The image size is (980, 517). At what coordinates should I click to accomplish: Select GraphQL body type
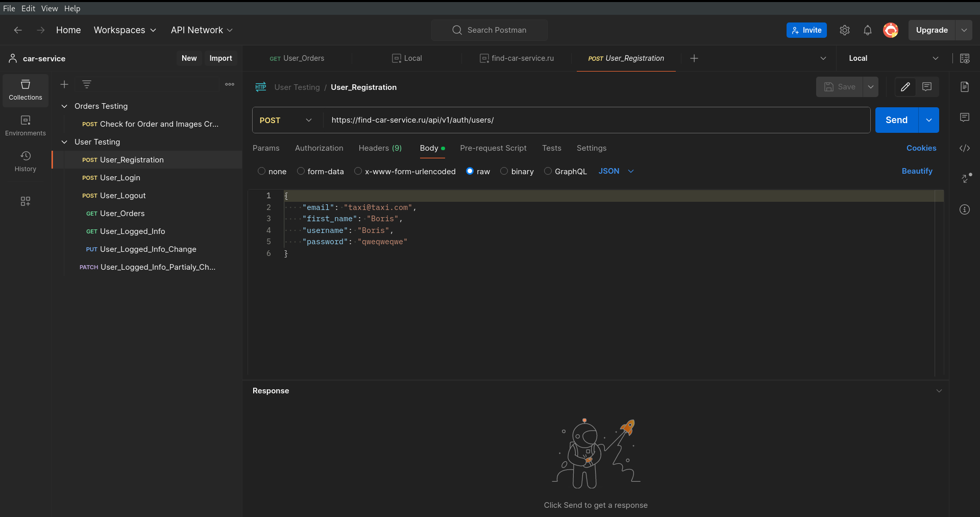tap(548, 171)
